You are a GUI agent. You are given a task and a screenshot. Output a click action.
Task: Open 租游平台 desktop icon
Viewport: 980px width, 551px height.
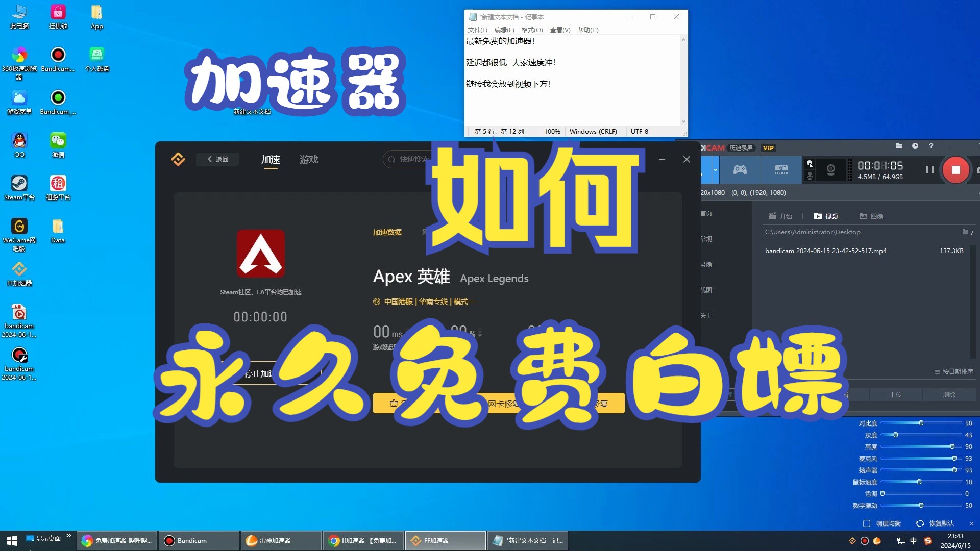(58, 188)
